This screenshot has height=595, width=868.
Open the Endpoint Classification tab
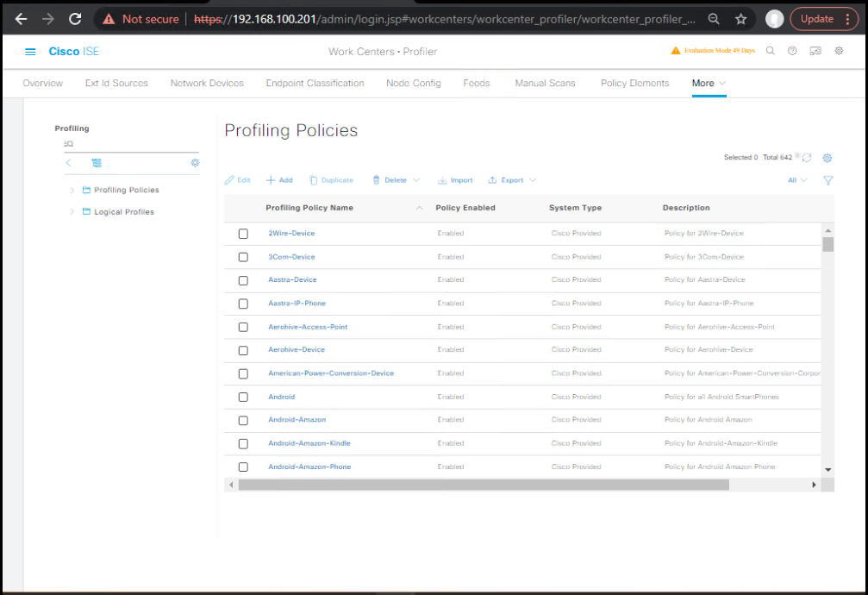coord(315,83)
